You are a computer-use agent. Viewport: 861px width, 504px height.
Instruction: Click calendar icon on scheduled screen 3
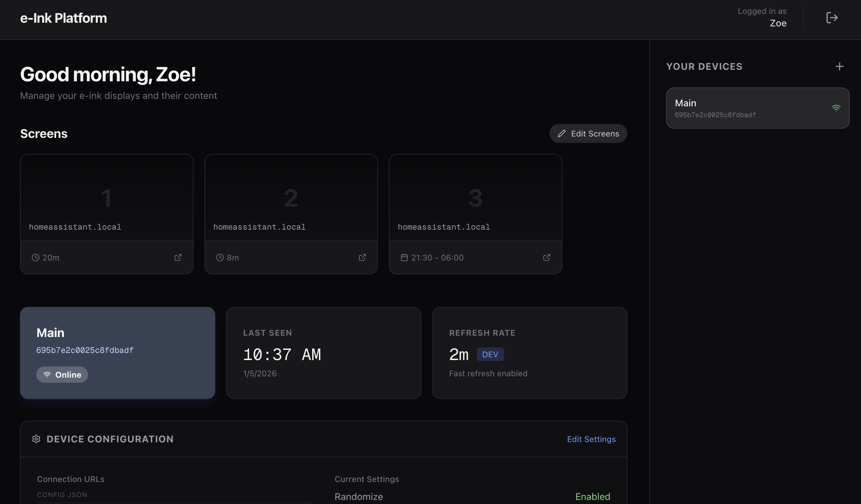click(x=404, y=257)
